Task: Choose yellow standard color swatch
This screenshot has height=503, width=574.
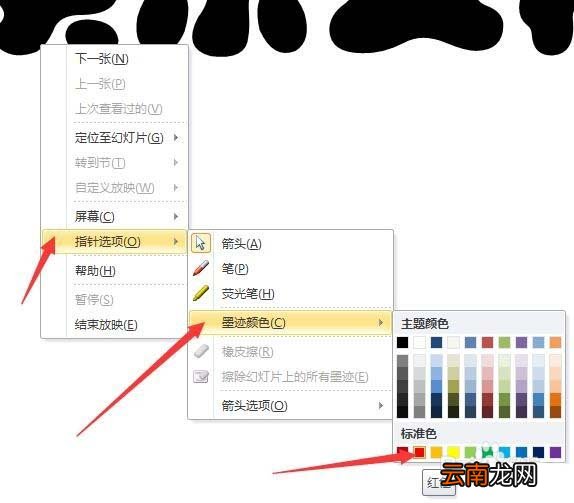Action: [453, 452]
